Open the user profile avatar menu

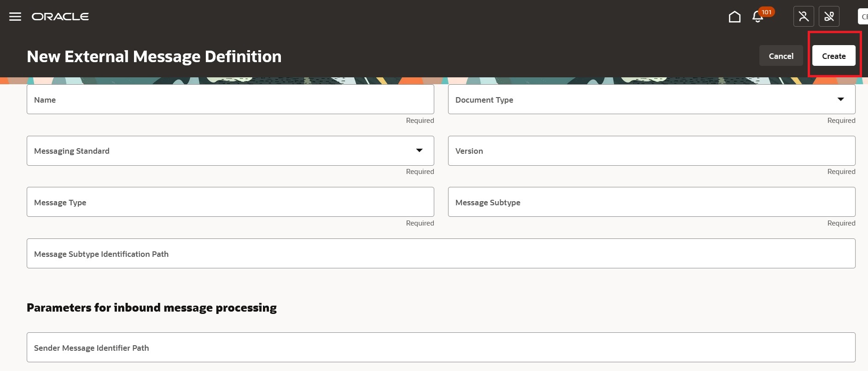(863, 17)
